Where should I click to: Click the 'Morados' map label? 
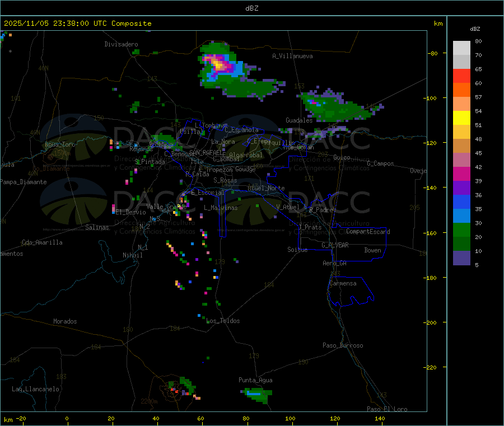tap(65, 321)
